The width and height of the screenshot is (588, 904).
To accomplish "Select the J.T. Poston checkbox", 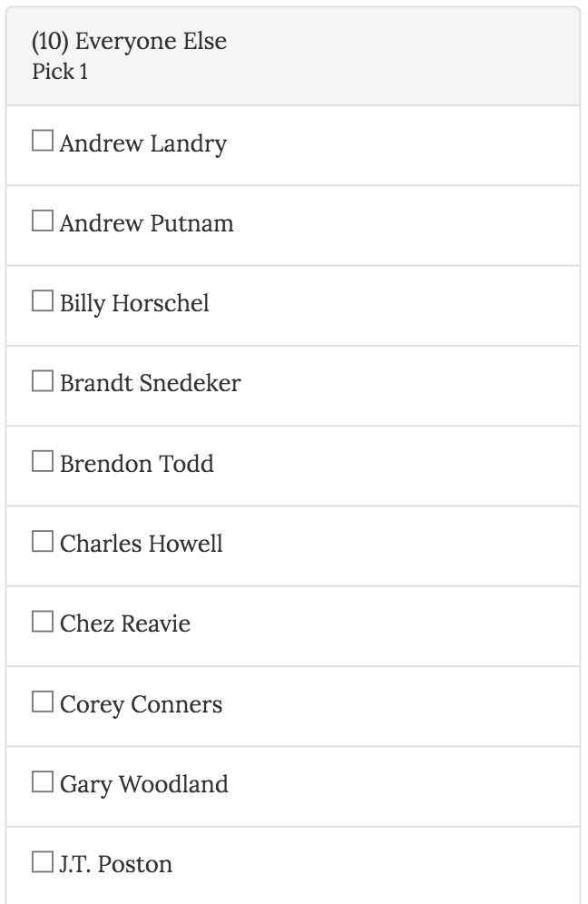I will (x=43, y=861).
